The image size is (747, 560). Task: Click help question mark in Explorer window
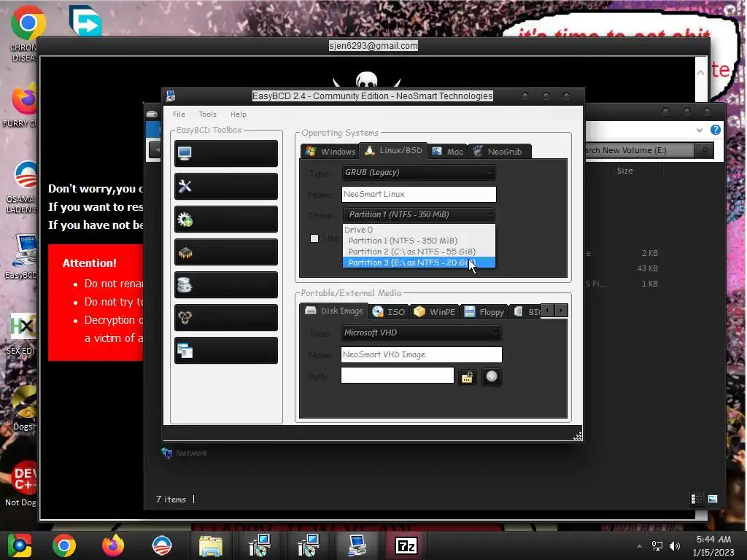coord(715,130)
